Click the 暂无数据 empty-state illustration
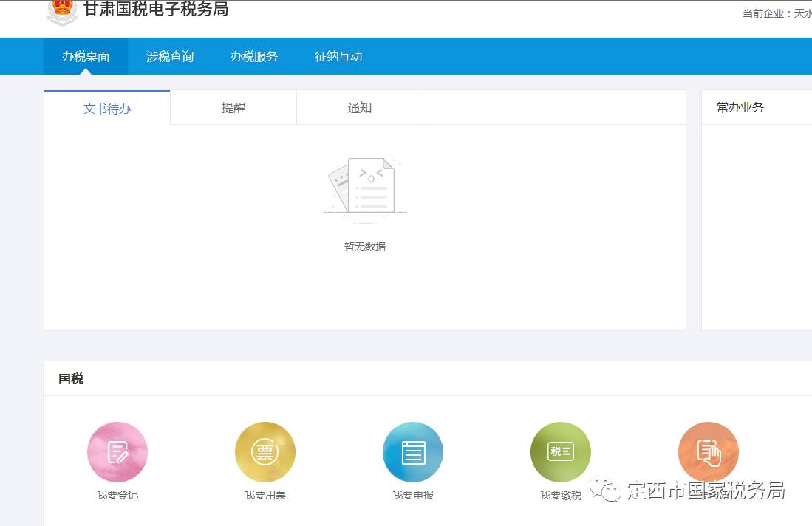This screenshot has height=526, width=812. click(364, 188)
